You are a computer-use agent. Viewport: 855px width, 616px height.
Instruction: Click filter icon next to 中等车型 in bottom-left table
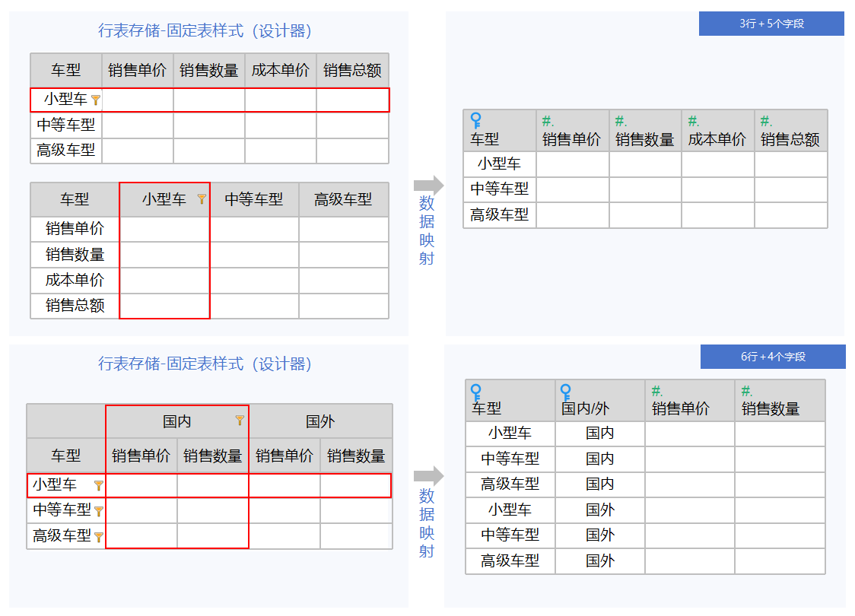[99, 511]
